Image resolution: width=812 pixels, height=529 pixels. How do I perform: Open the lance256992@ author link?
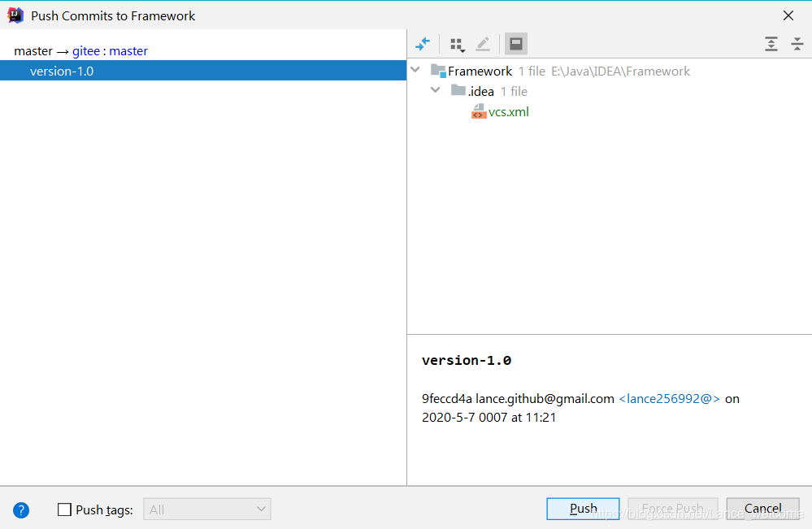click(x=669, y=398)
